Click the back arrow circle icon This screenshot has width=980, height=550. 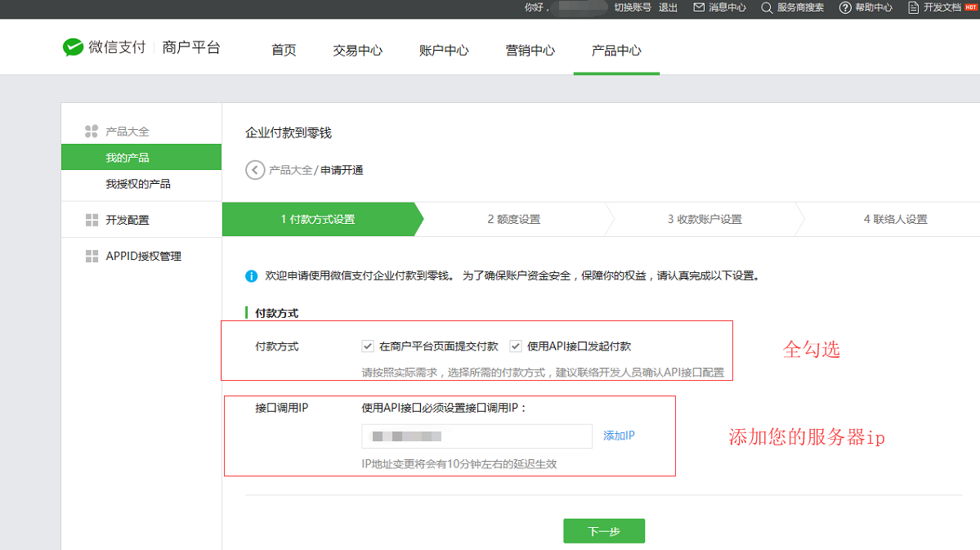[255, 170]
